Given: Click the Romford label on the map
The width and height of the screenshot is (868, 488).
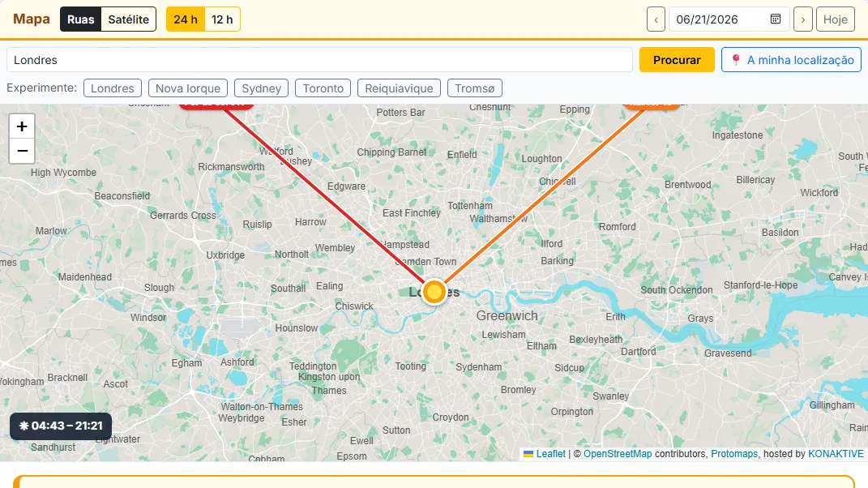Looking at the screenshot, I should (x=618, y=226).
